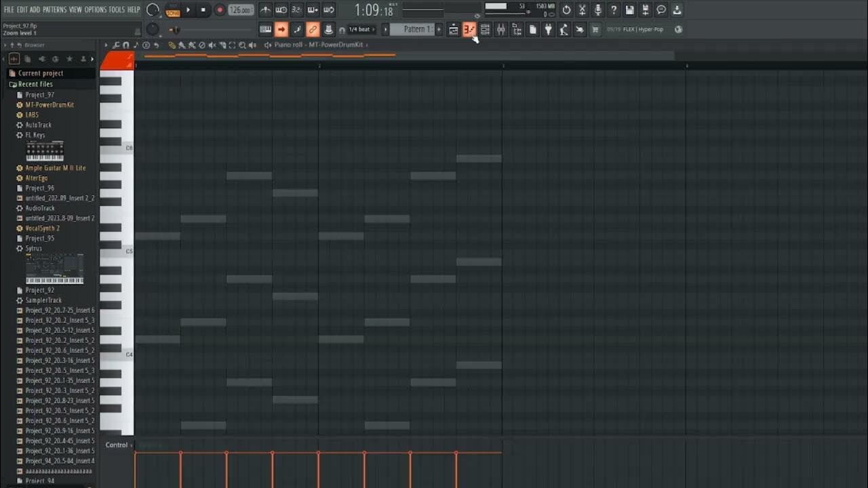Toggle typing keyboard to piano icon
The height and width of the screenshot is (488, 868).
[x=266, y=29]
